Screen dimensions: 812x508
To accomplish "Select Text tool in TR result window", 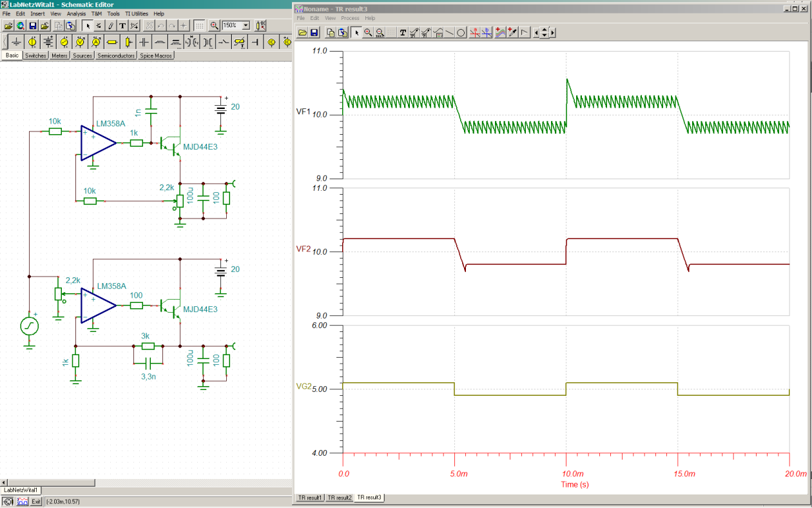I will click(x=403, y=32).
